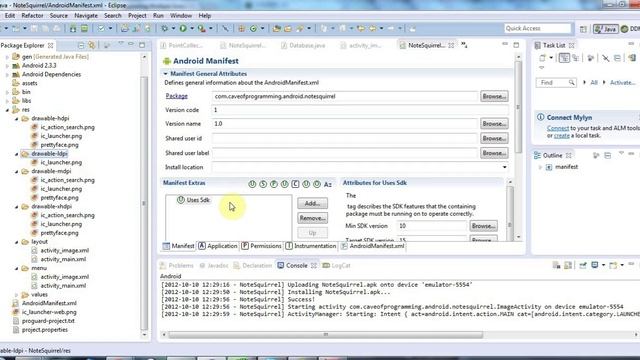640x360 pixels.
Task: Open the Android SDK Manager toolbar icon
Action: (x=73, y=29)
